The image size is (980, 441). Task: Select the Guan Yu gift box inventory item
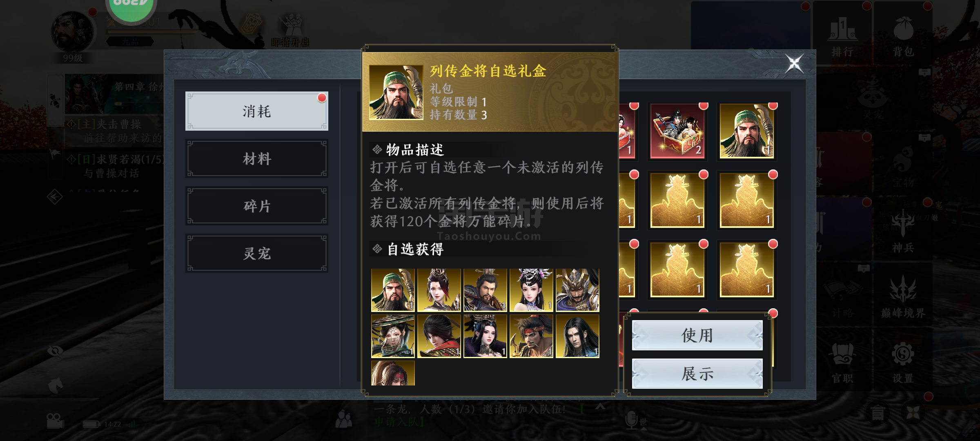click(x=746, y=131)
